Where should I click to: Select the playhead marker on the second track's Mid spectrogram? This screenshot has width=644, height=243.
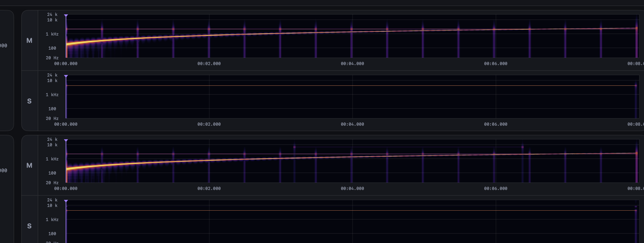66,141
